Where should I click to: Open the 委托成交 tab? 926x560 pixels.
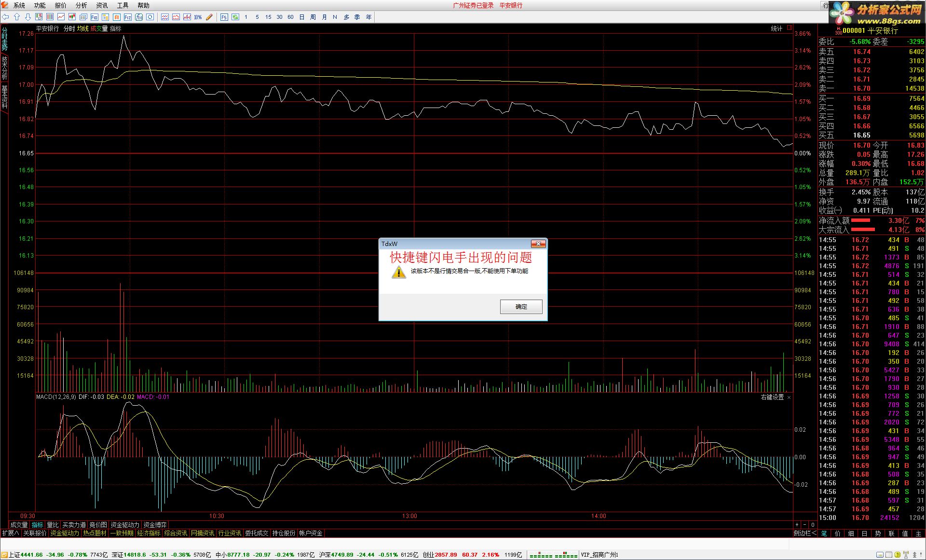(x=257, y=533)
